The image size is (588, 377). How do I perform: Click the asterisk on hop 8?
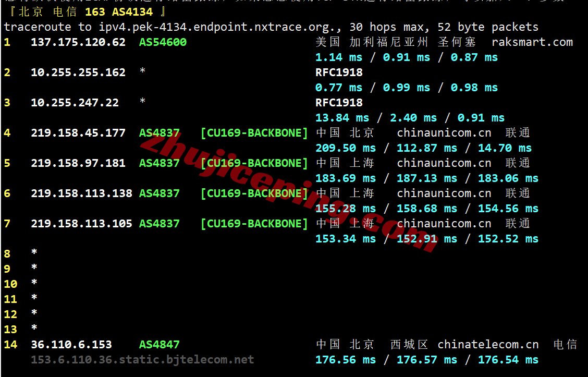34,253
